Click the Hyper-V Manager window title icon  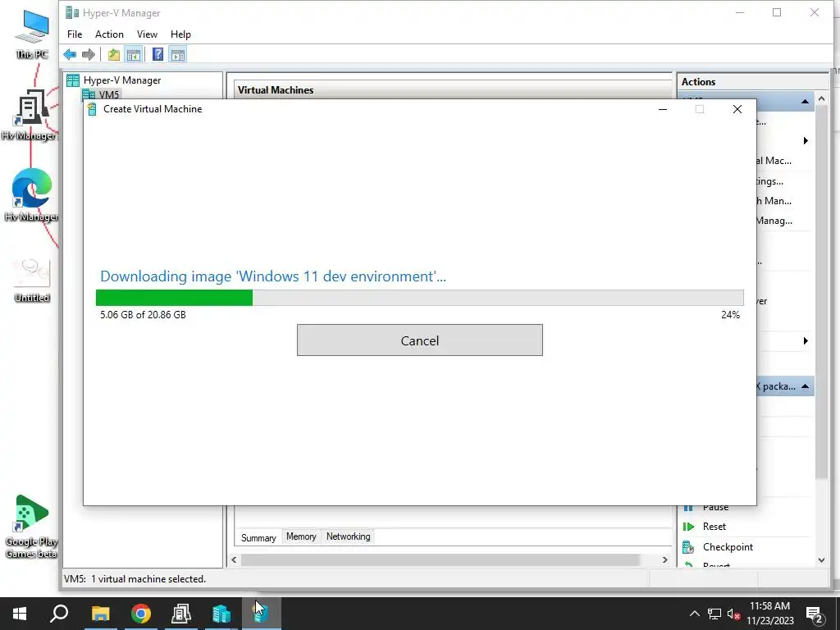pos(72,12)
